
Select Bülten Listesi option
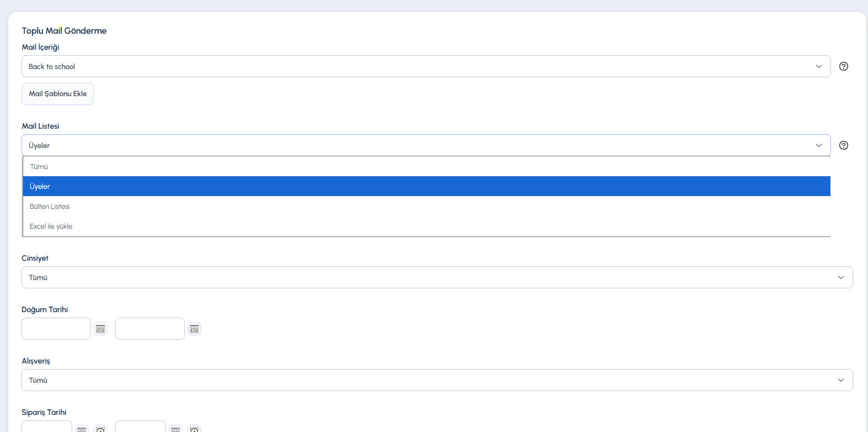click(x=427, y=206)
